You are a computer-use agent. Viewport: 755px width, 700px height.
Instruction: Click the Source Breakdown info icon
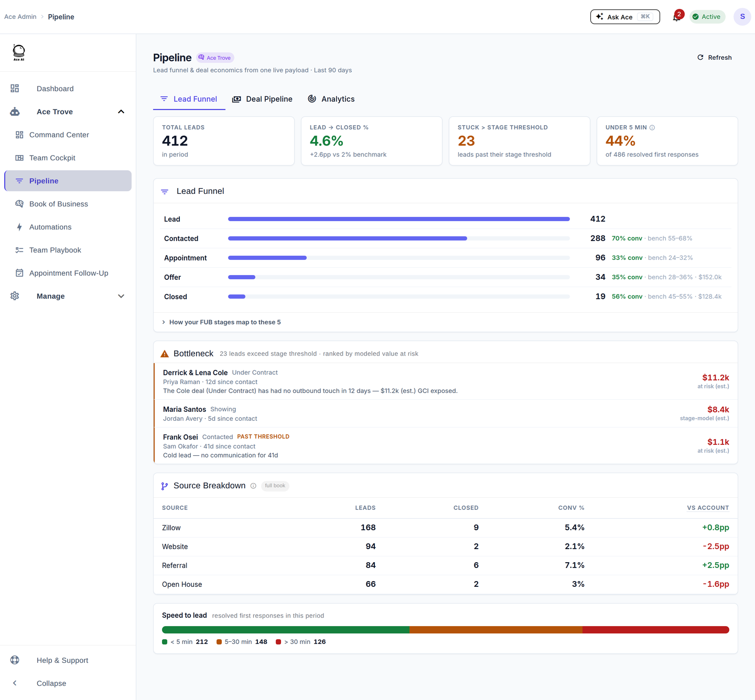(x=253, y=486)
